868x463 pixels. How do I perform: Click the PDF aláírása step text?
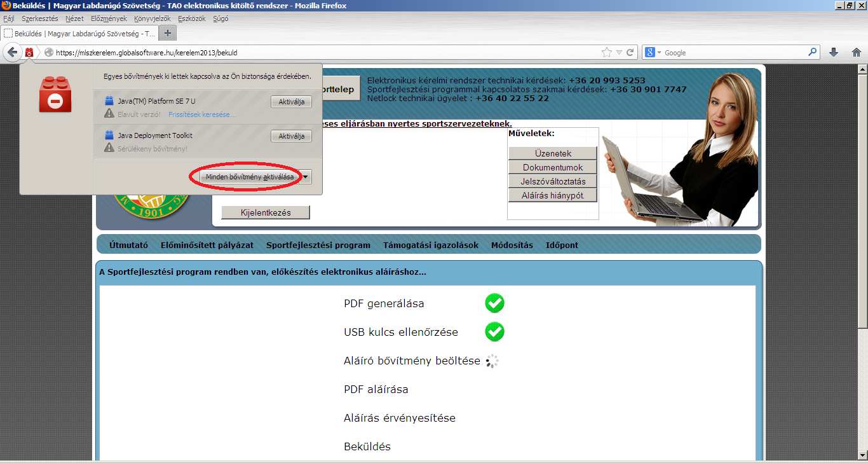point(376,389)
